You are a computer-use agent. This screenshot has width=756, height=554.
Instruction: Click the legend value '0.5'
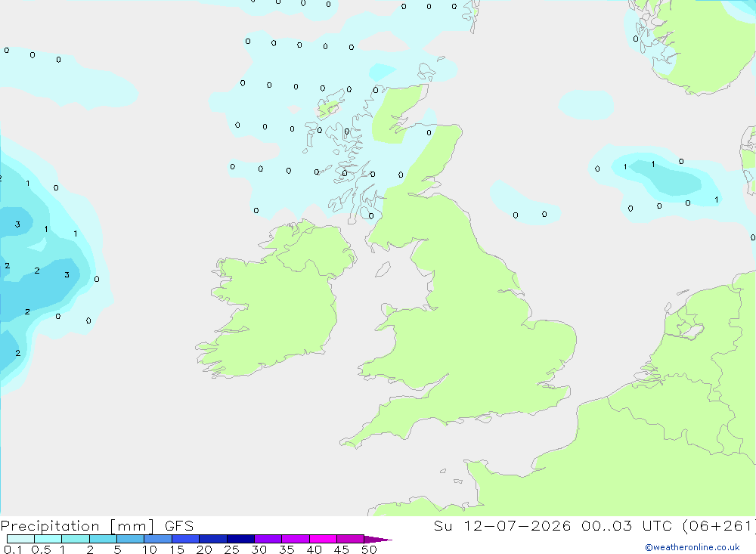coord(41,549)
